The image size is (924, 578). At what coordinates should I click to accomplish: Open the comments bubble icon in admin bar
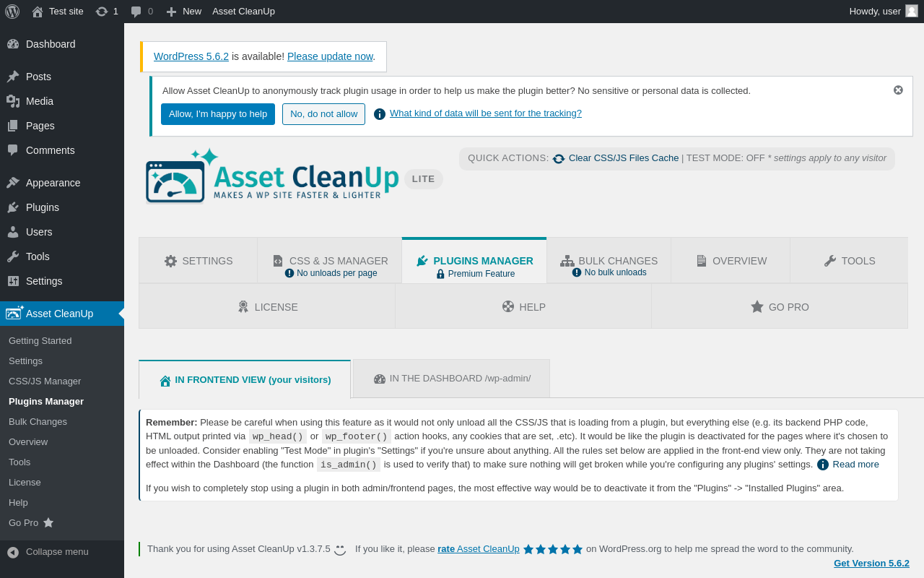tap(136, 12)
